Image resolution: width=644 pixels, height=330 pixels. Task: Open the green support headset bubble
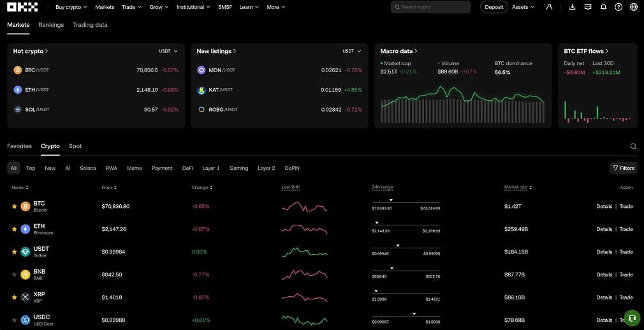click(633, 318)
